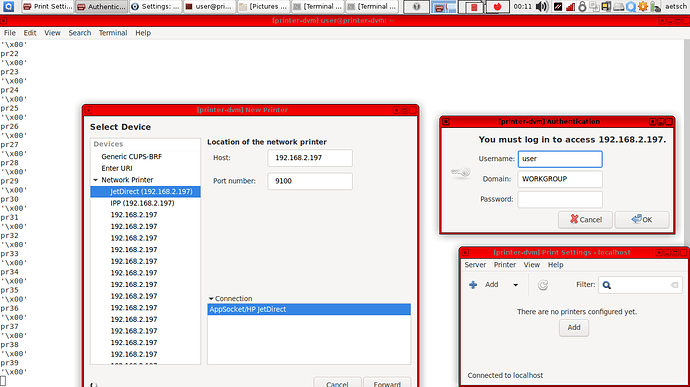Click the clear icon in the Filter field
Screen dimensions: 690x387
[x=674, y=285]
